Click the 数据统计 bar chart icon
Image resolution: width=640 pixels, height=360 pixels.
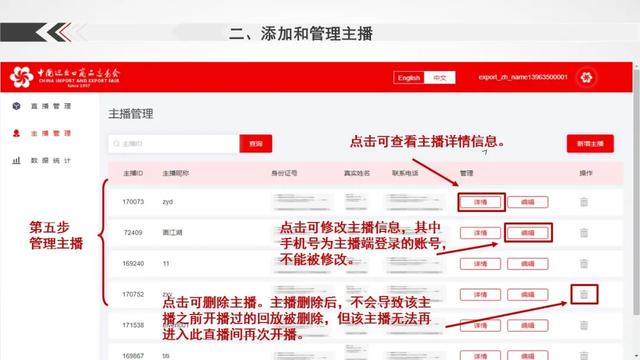(16, 160)
